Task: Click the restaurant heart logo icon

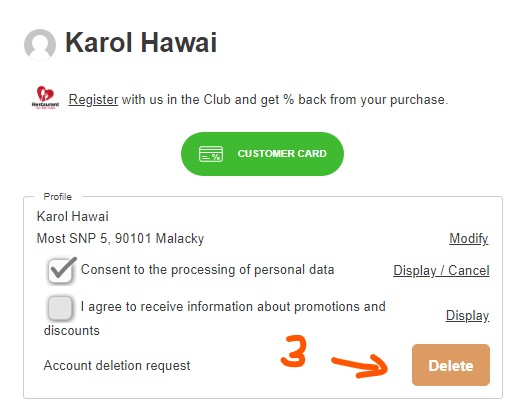Action: click(45, 97)
